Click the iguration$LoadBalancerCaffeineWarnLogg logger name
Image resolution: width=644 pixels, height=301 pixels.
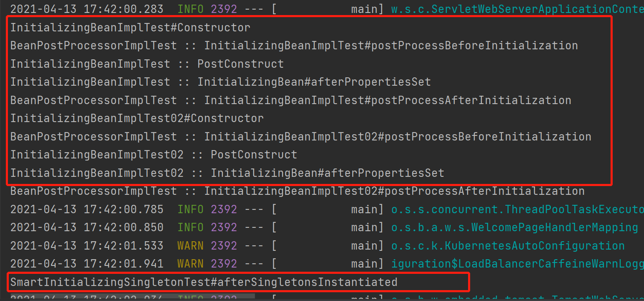[517, 264]
